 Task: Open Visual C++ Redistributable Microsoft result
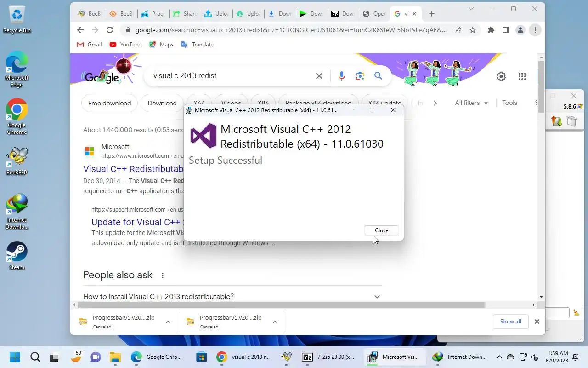[x=133, y=169]
